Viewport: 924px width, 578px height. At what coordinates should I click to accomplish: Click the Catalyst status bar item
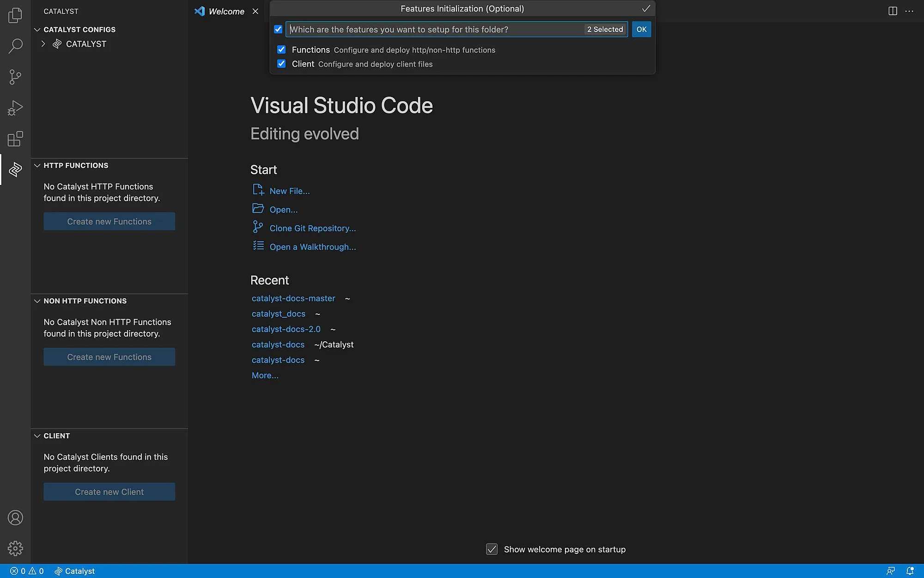click(74, 571)
